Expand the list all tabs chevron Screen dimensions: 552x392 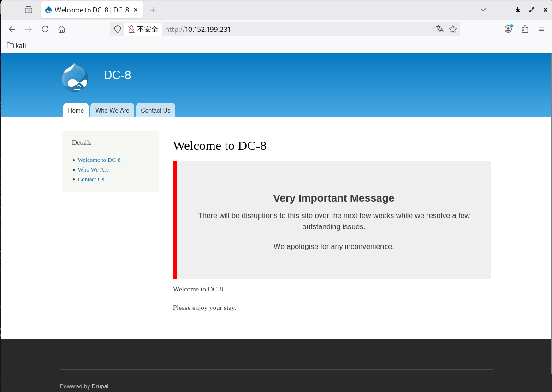click(x=483, y=10)
